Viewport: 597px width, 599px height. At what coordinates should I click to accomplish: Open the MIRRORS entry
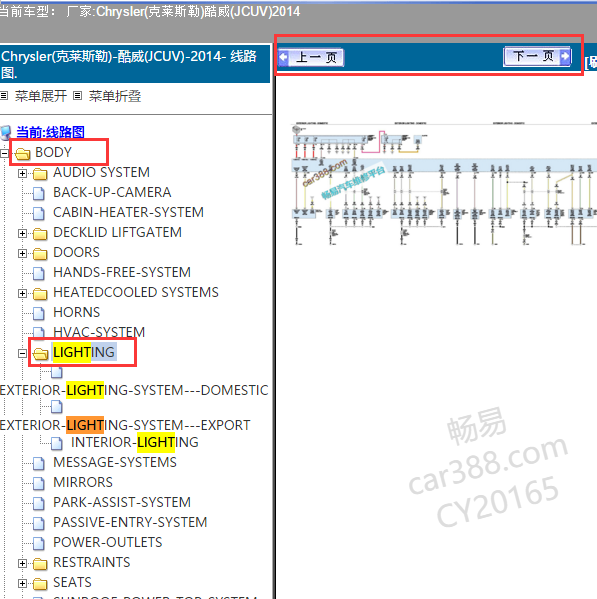(x=83, y=482)
